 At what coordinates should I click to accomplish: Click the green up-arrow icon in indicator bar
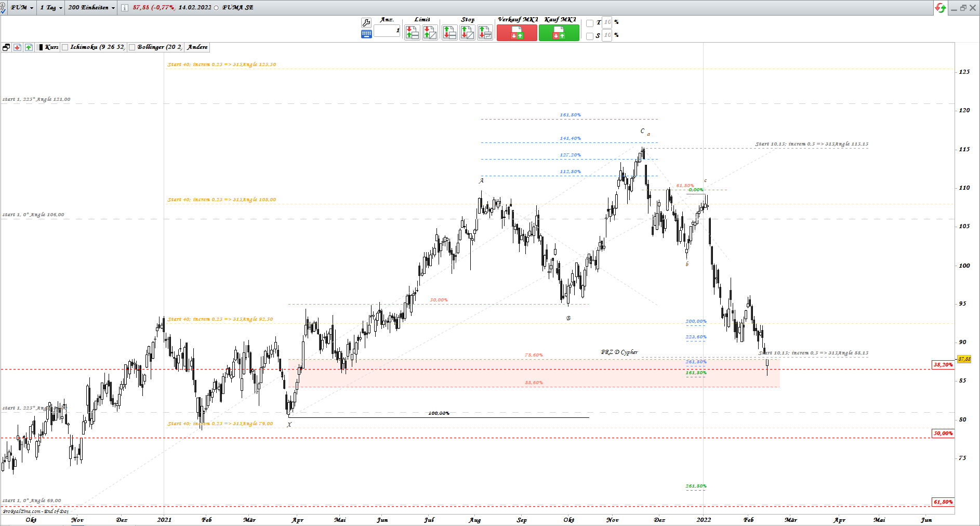29,47
